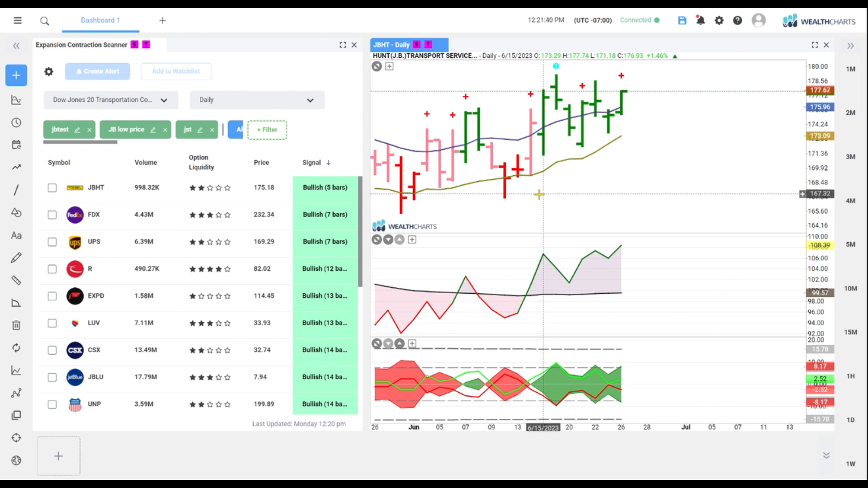Viewport: 868px width, 488px height.
Task: Click the trash delete drawings icon
Action: click(x=16, y=325)
